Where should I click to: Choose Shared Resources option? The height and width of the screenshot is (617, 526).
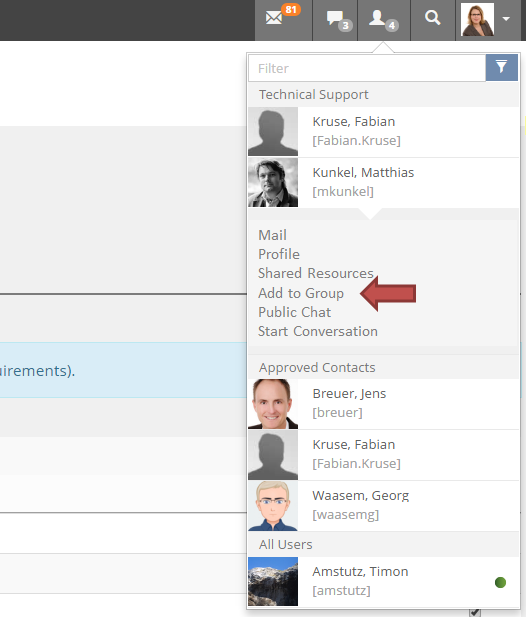316,273
